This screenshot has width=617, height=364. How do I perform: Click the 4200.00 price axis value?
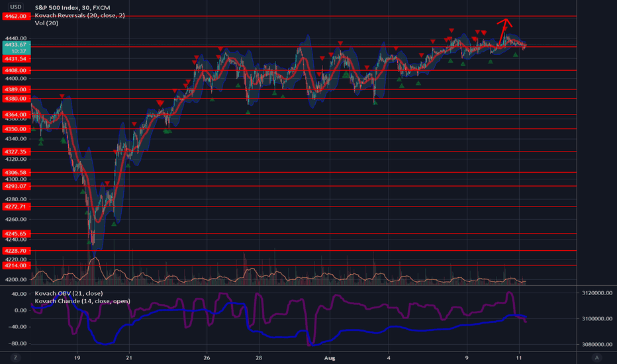coord(16,279)
